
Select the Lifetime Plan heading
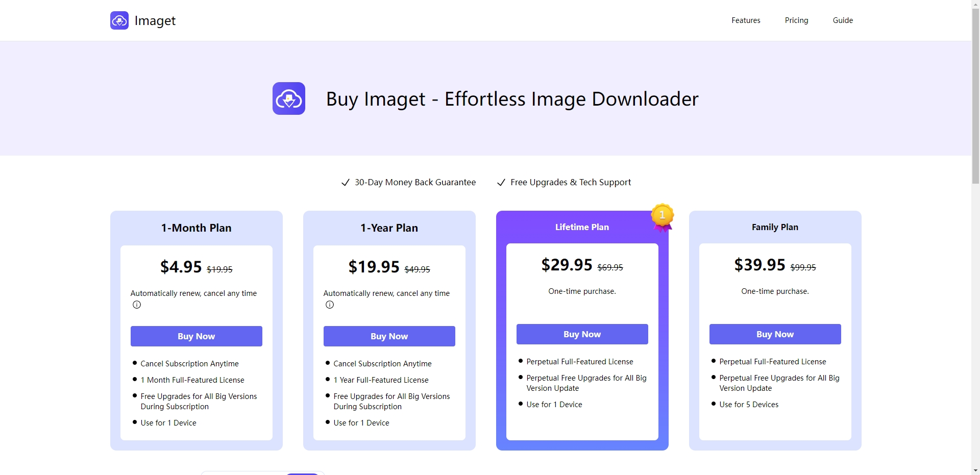pos(582,227)
